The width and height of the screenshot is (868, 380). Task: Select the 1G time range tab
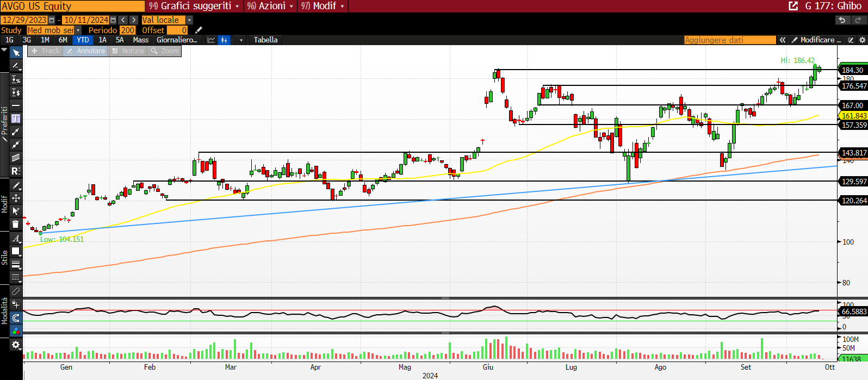coord(9,40)
